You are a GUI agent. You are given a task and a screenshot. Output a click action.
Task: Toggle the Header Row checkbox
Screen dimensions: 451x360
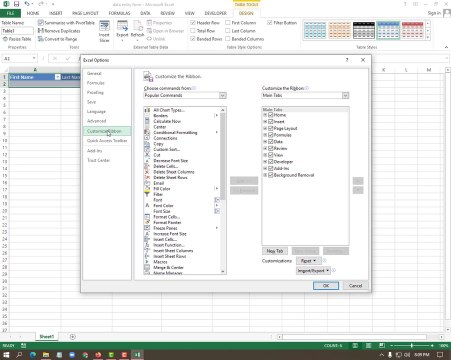click(x=193, y=23)
